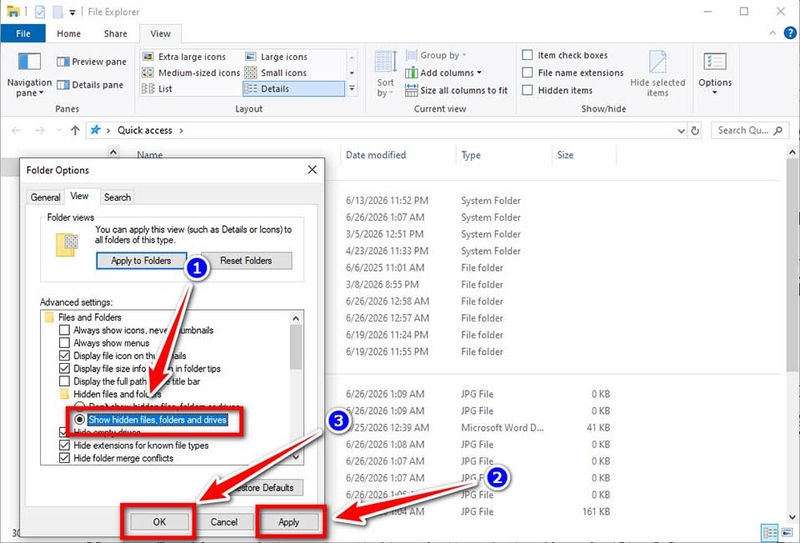Open the File menu
The image size is (800, 543).
[23, 34]
